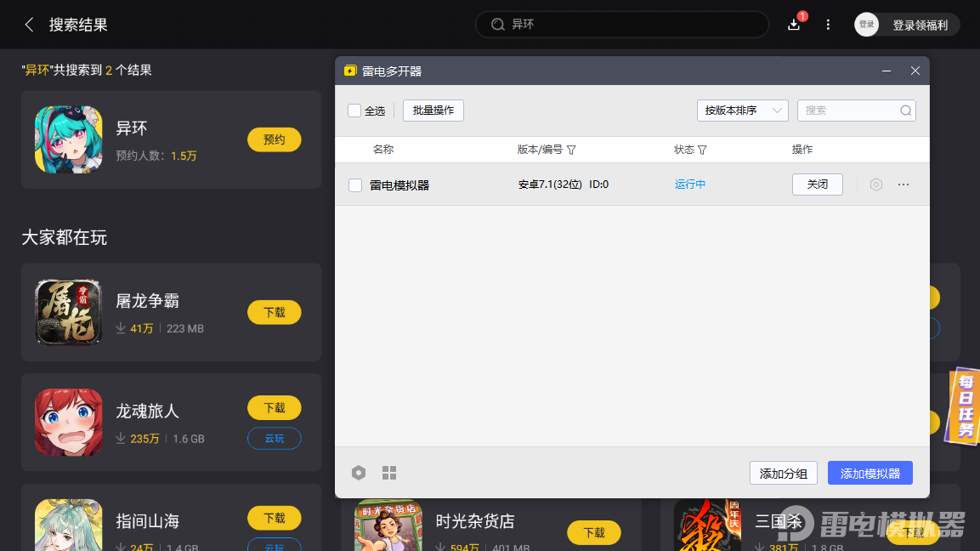Switch to grid view in the multi-opener

388,473
